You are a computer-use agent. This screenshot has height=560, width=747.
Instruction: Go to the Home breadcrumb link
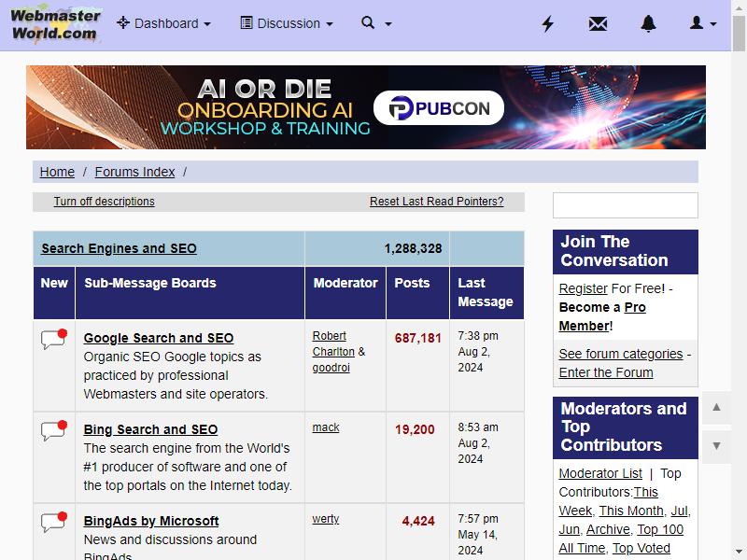coord(57,172)
